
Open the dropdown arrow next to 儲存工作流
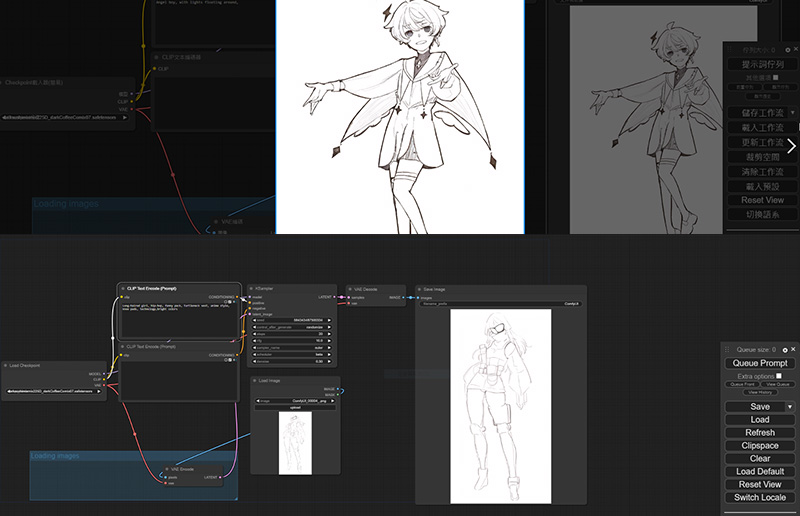tap(793, 112)
